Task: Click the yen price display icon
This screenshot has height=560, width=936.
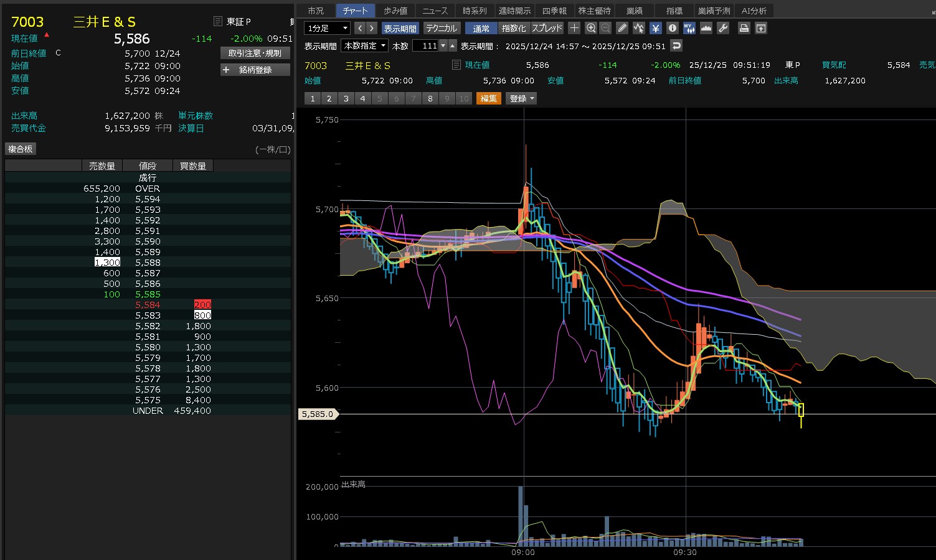Action: pyautogui.click(x=656, y=28)
